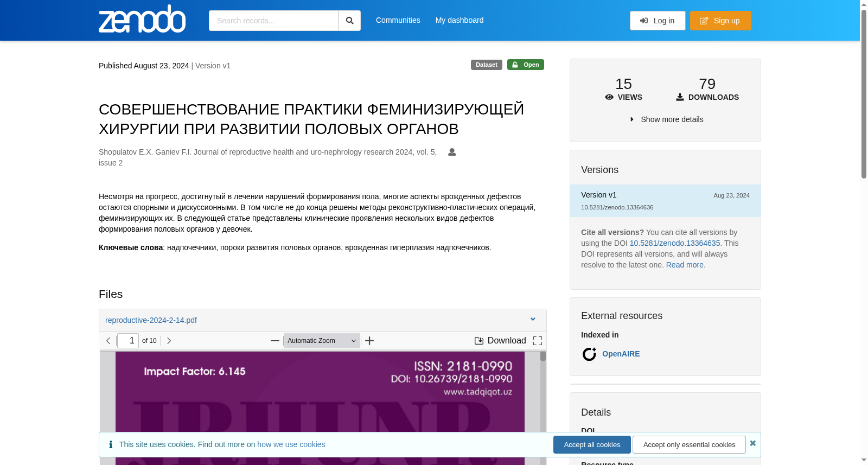
Task: Go to next PDF page
Action: coord(169,341)
